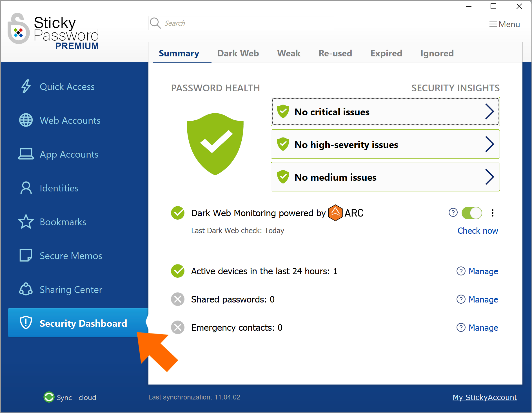Click the shield icon in No critical issues
532x413 pixels.
283,112
